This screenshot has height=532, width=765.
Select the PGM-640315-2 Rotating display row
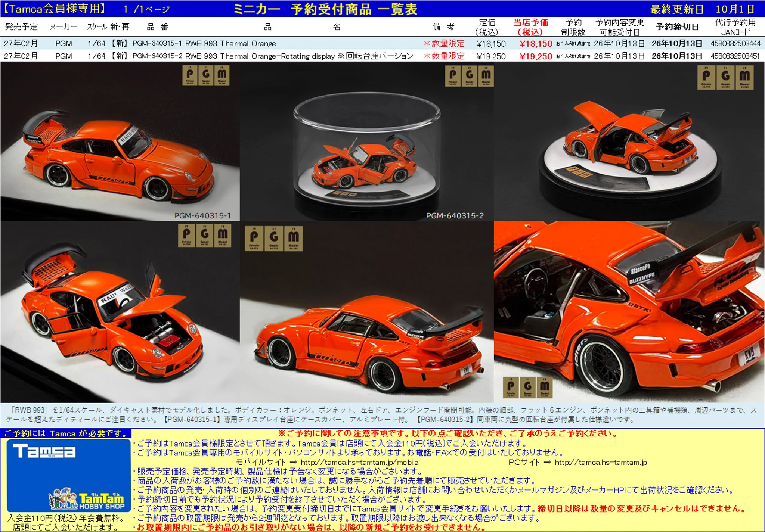pyautogui.click(x=382, y=56)
